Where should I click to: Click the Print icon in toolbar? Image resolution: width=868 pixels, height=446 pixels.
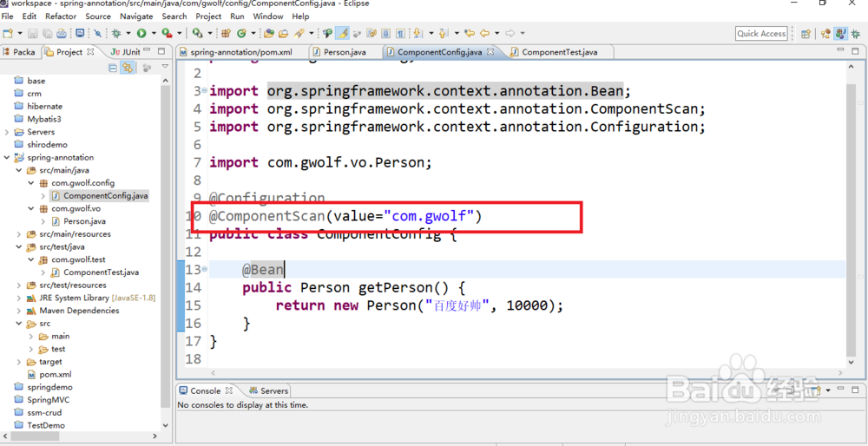pyautogui.click(x=61, y=33)
